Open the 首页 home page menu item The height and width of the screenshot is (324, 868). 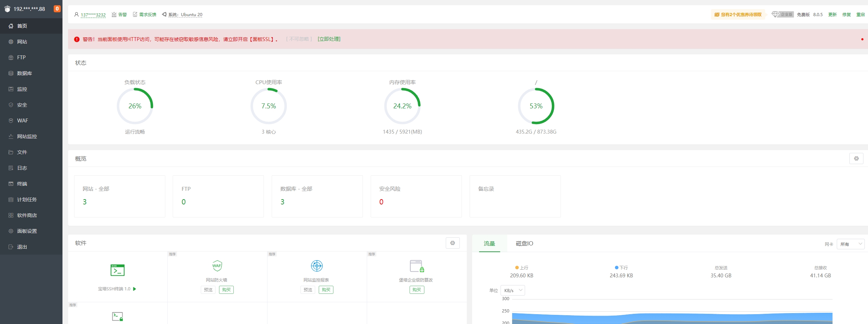(x=31, y=26)
